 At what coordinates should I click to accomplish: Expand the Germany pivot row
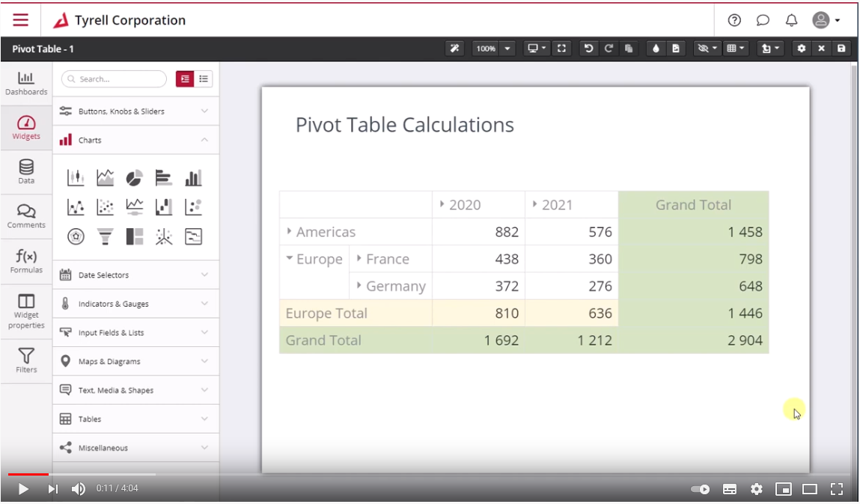click(359, 285)
